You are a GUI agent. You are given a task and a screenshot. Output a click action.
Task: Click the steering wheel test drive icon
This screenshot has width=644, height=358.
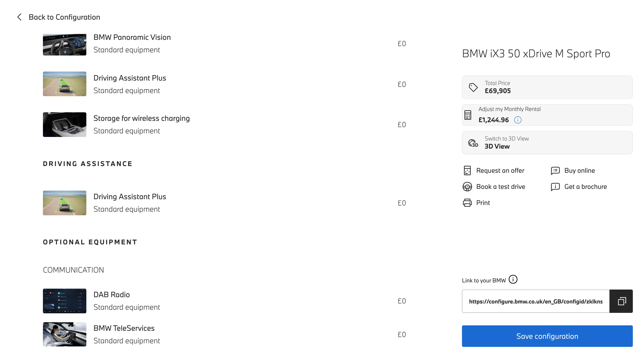467,187
